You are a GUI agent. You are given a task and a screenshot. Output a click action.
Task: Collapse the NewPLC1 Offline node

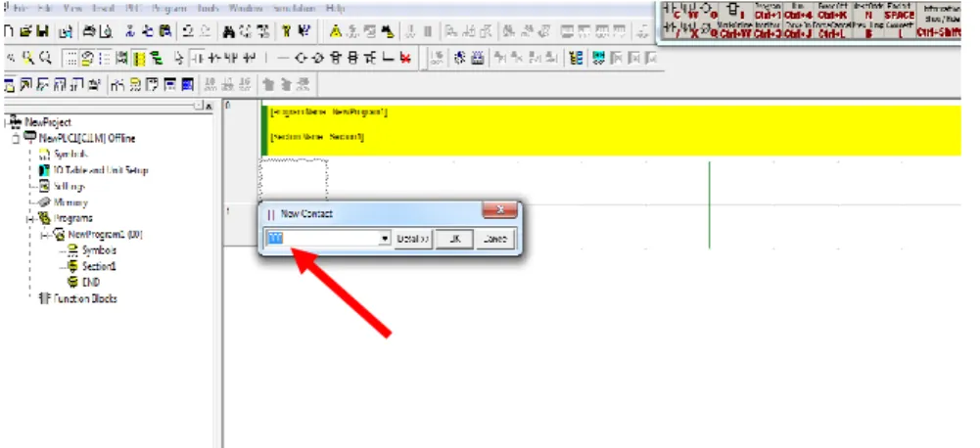click(15, 138)
